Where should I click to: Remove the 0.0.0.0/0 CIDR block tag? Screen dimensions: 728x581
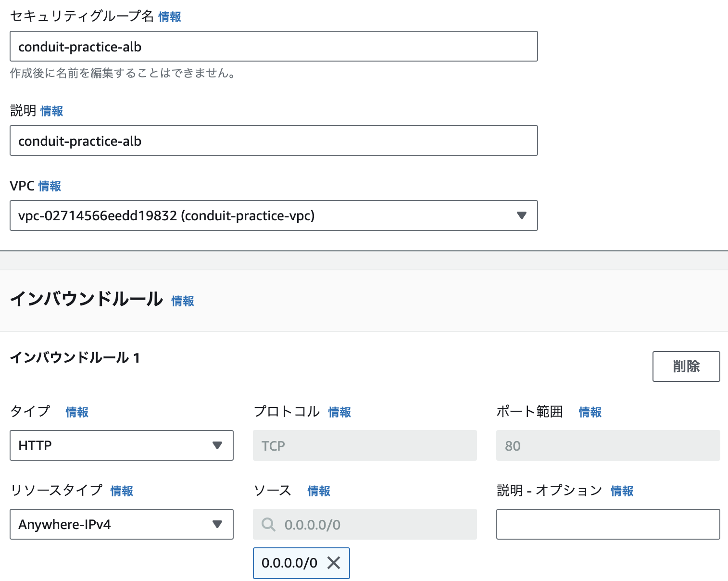(333, 563)
